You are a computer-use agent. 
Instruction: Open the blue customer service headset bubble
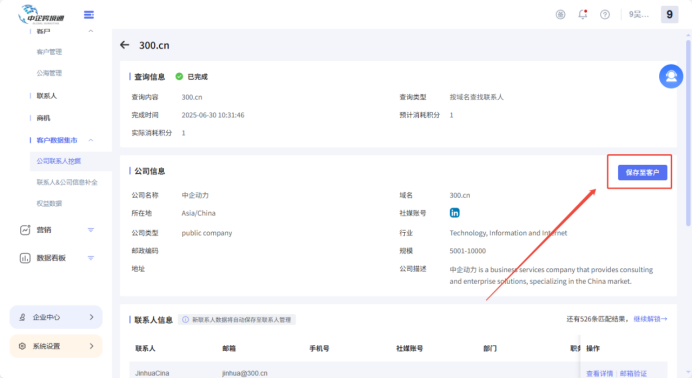671,76
